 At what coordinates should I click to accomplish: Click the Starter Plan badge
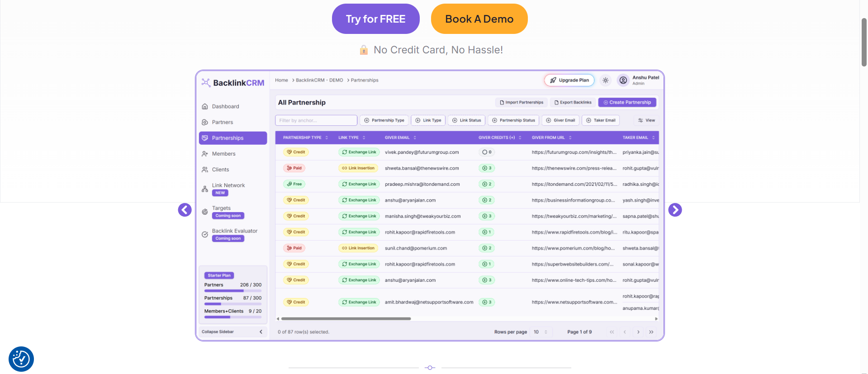pos(219,275)
